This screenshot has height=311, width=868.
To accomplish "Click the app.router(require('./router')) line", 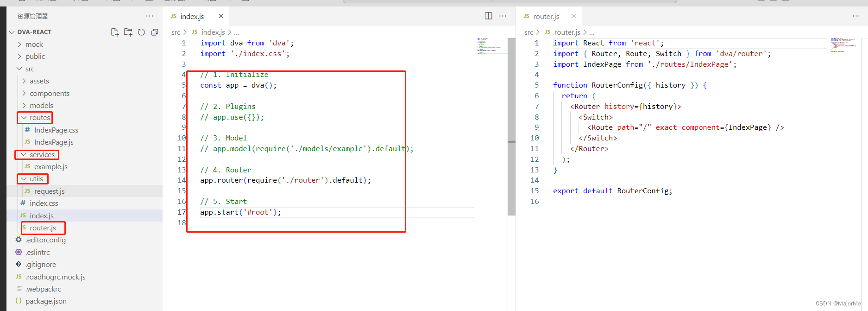I will [x=285, y=180].
